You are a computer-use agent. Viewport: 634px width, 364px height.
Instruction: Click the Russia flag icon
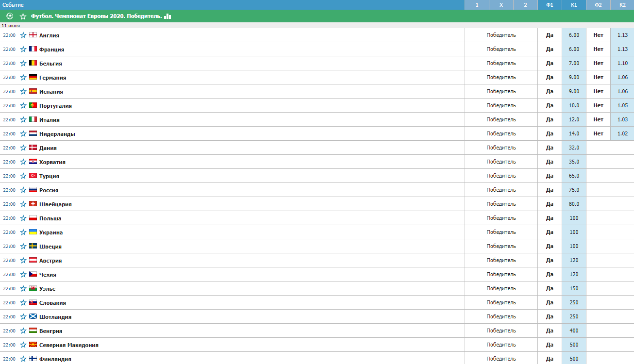tap(33, 190)
